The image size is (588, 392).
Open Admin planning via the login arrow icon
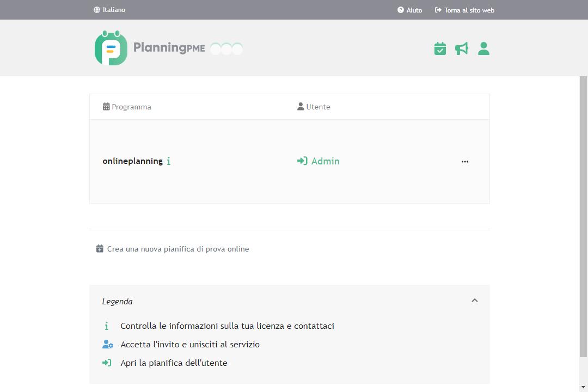[302, 161]
